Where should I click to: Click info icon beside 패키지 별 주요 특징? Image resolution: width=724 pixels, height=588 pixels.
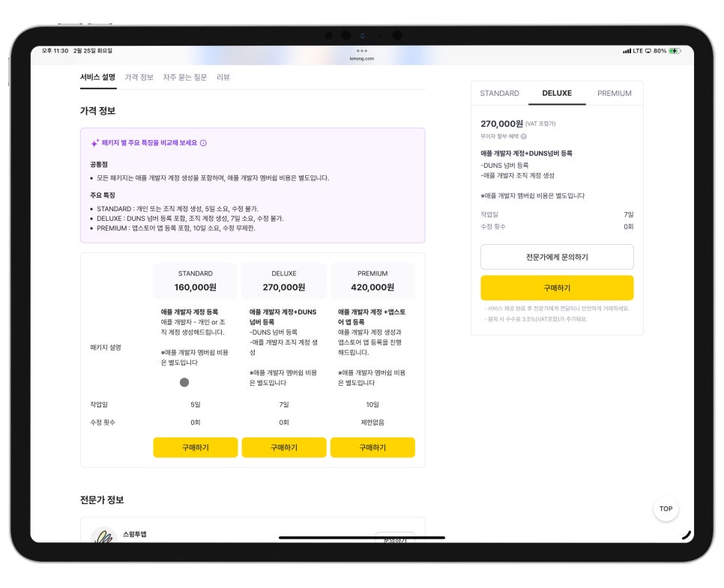(203, 143)
